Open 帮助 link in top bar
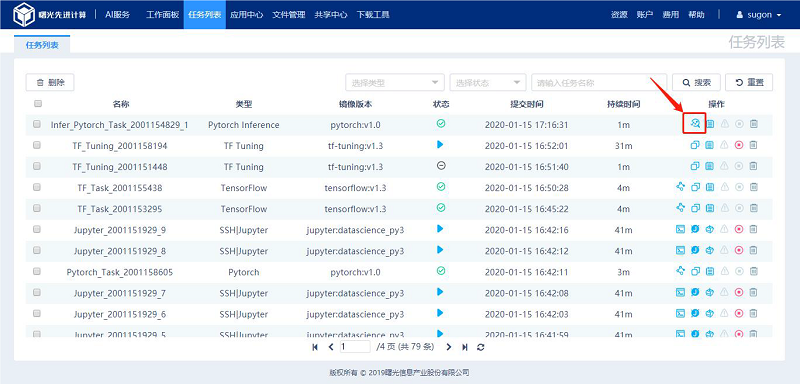800x384 pixels. [x=696, y=15]
